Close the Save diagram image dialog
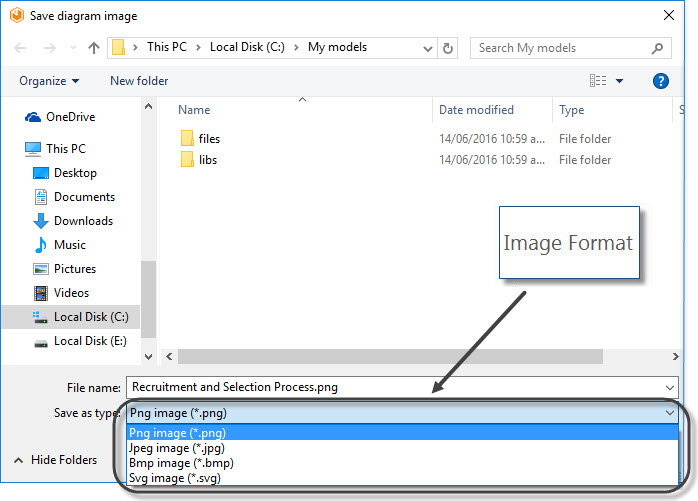The height and width of the screenshot is (501, 698). pos(669,15)
